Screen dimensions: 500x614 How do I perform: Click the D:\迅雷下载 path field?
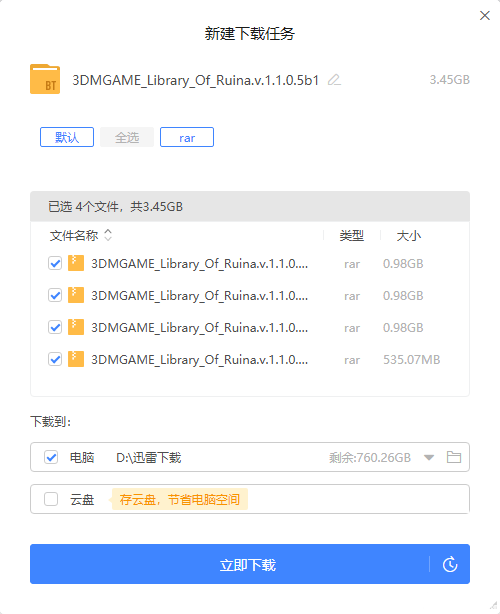(x=149, y=457)
